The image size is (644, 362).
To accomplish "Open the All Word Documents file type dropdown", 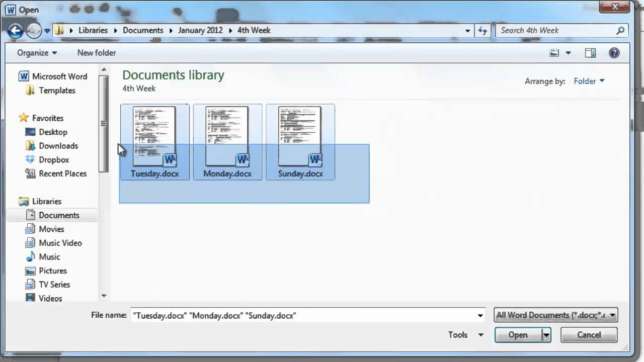I will pos(556,315).
